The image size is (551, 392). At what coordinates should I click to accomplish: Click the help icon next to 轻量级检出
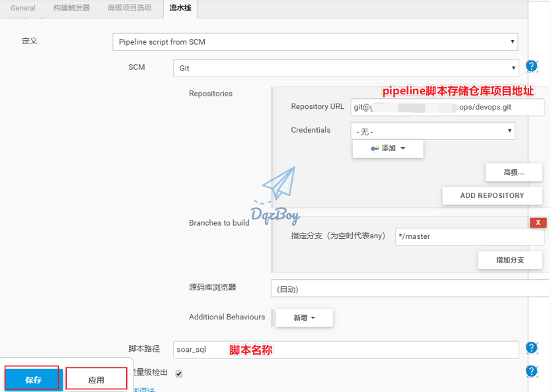coord(532,372)
